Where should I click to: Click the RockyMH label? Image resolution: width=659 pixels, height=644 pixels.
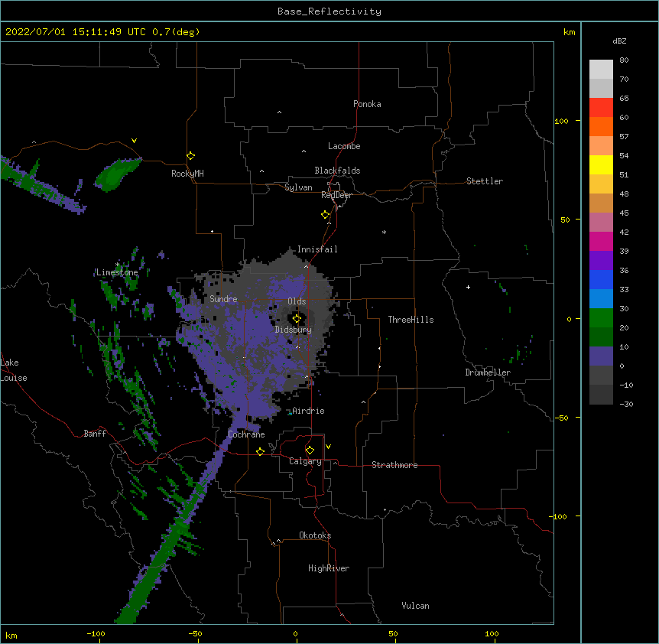(187, 174)
